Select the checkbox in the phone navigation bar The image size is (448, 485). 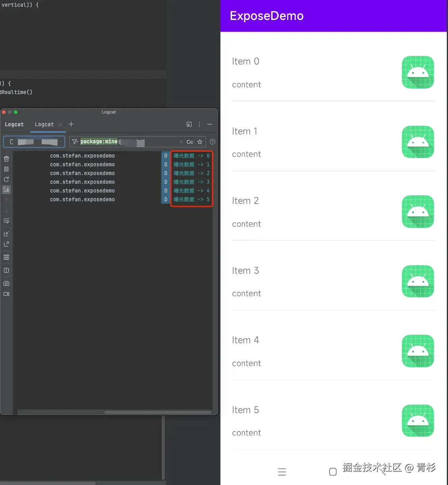tap(333, 472)
